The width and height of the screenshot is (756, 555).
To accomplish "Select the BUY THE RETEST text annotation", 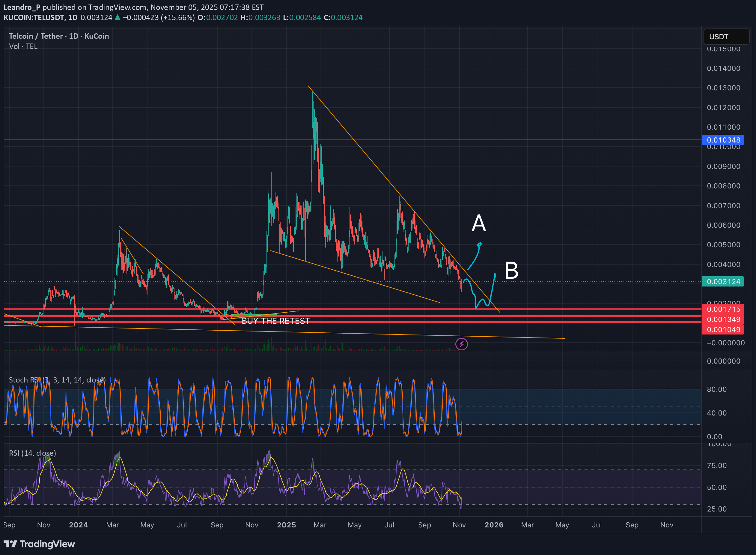I will coord(275,321).
